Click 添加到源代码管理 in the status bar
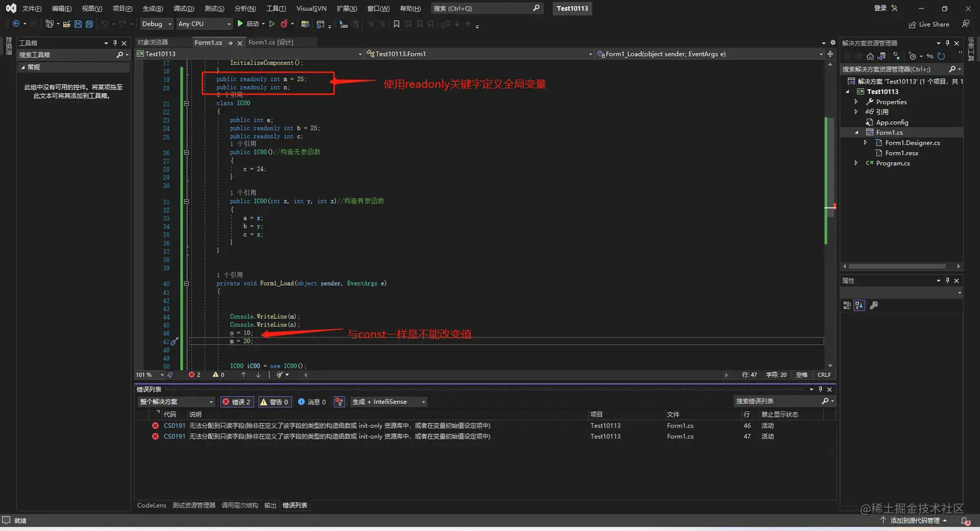Image resolution: width=980 pixels, height=531 pixels. click(915, 521)
